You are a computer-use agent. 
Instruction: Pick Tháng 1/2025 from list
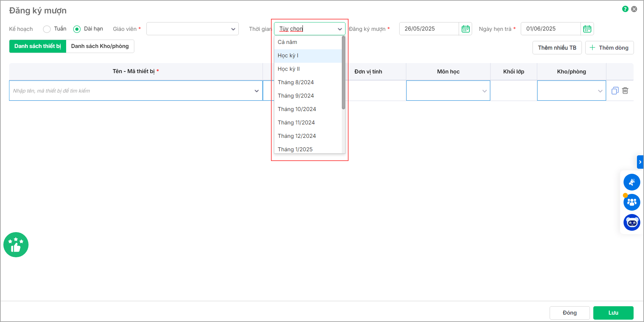click(308, 149)
